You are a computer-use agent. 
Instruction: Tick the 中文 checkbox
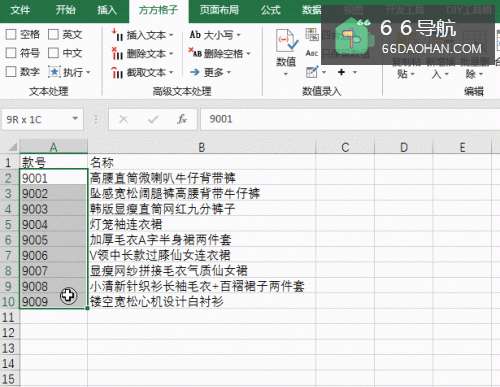(x=53, y=53)
